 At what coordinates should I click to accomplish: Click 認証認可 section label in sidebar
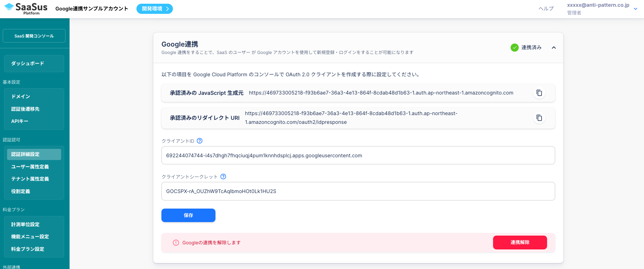point(11,140)
